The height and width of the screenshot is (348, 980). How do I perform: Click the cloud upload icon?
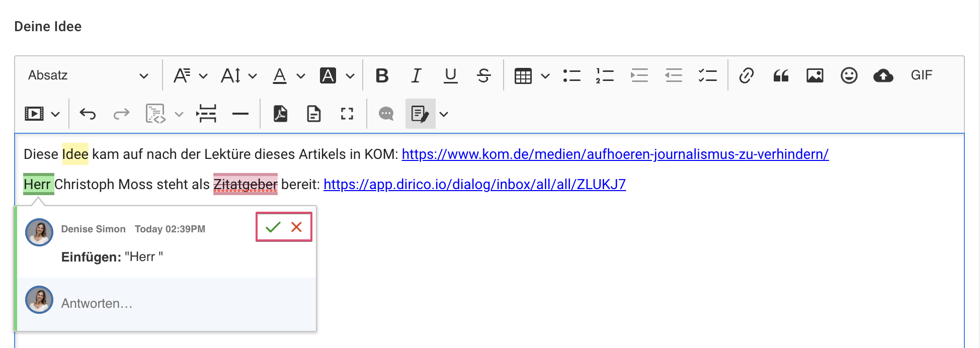click(883, 75)
